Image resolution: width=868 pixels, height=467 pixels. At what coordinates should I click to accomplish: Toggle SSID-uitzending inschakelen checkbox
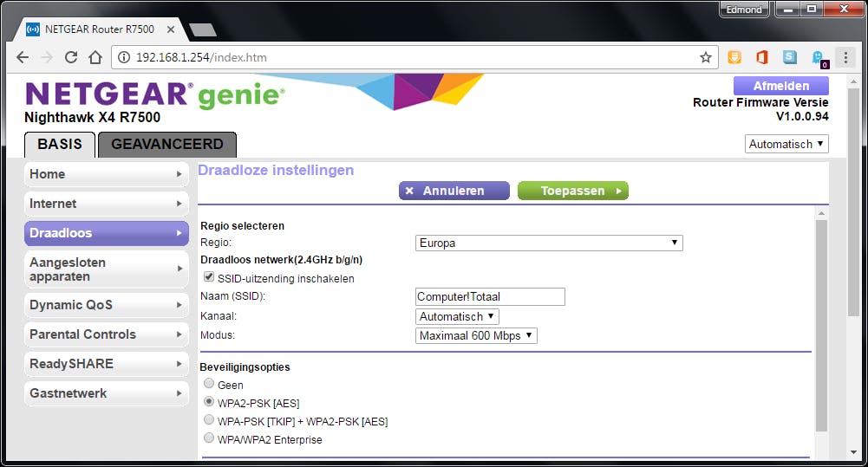point(209,276)
